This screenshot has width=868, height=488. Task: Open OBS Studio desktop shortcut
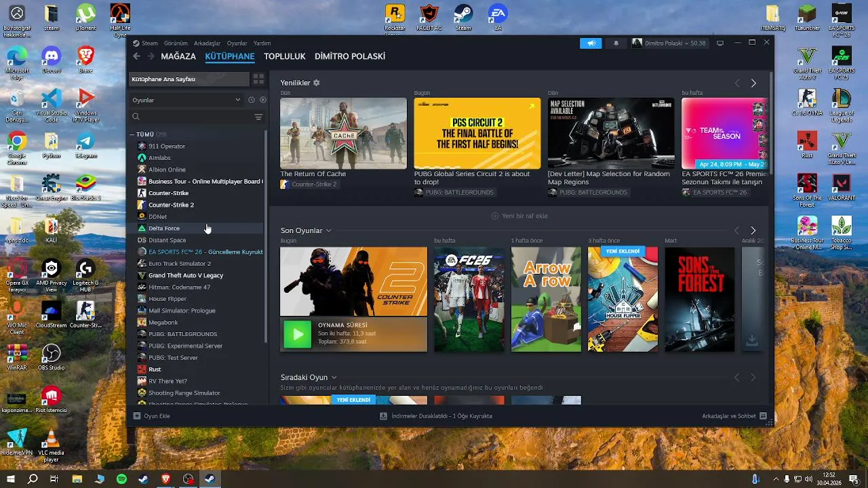(x=51, y=358)
